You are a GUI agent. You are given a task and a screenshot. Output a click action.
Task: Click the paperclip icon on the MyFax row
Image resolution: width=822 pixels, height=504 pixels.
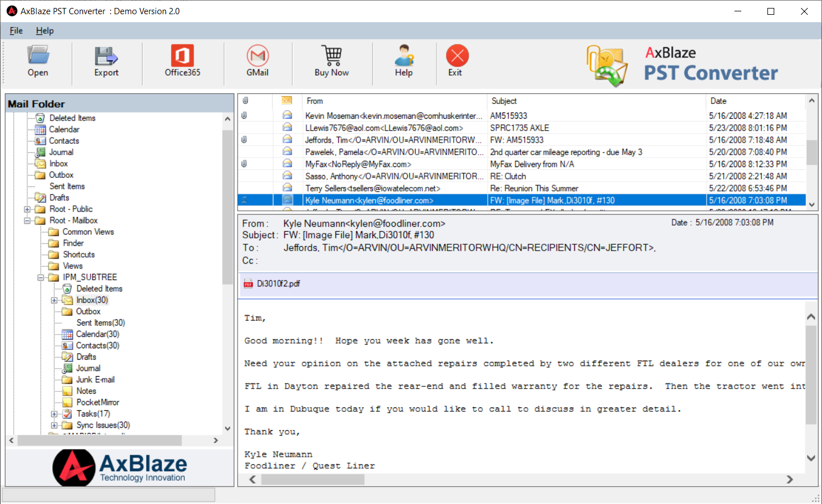tap(244, 164)
